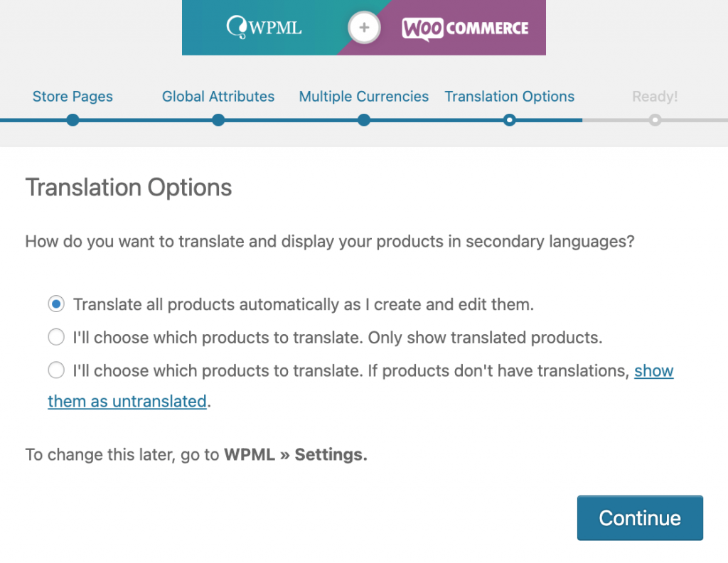Click the Multiple Currencies progress dot

point(364,120)
